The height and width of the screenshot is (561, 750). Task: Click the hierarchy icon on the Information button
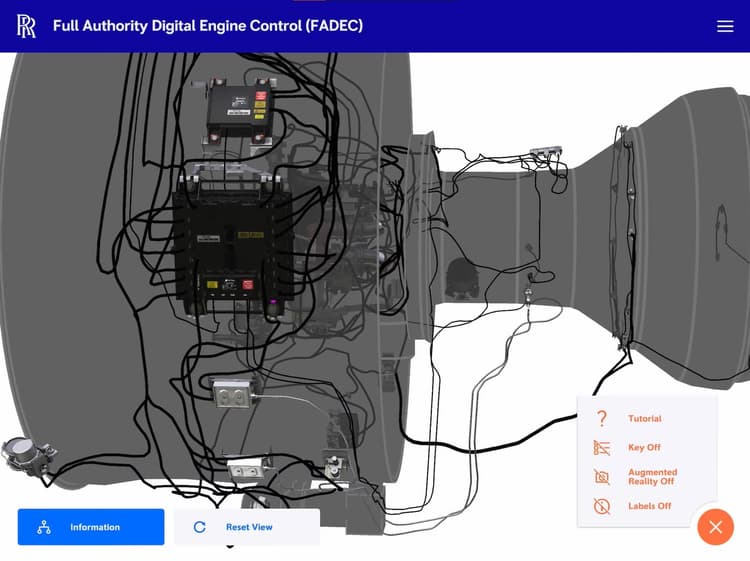[44, 527]
